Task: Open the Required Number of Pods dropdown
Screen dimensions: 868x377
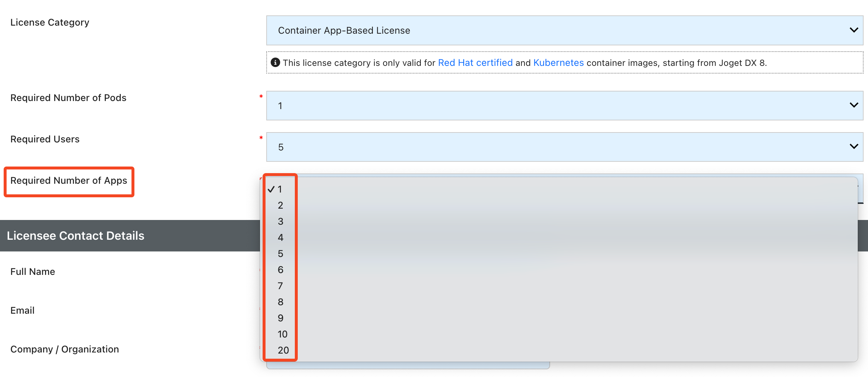Action: 564,105
